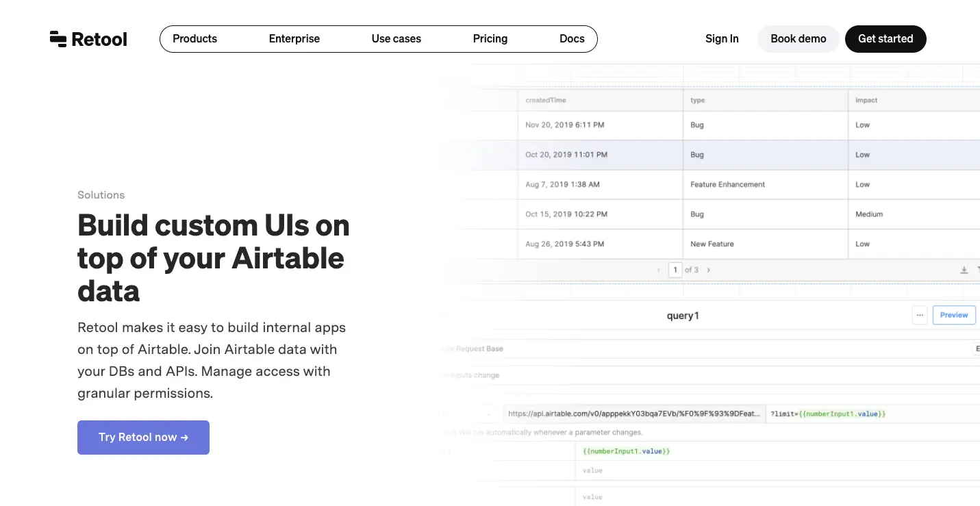Click the Solutions label above the heading
Viewport: 980px width, 506px height.
pos(101,195)
